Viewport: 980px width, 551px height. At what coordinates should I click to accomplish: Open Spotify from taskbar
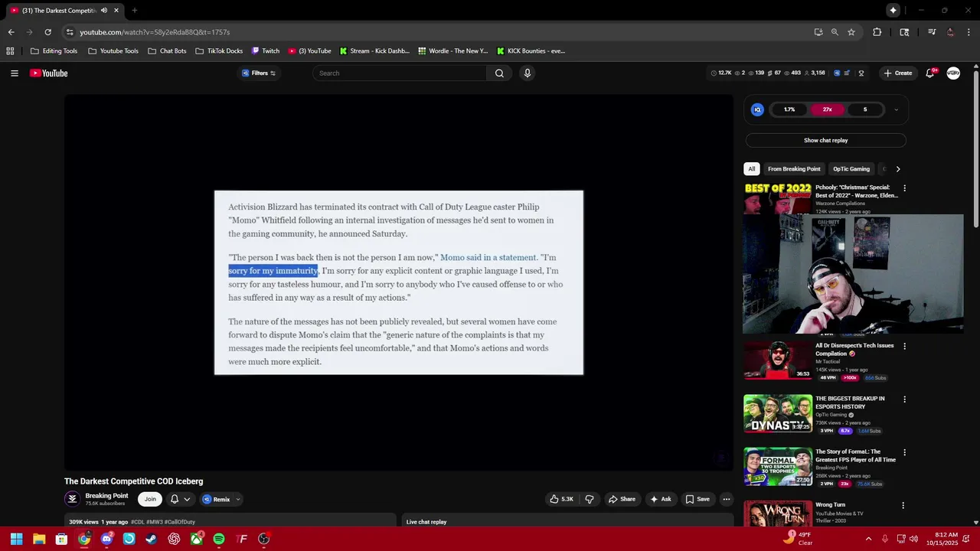click(219, 539)
